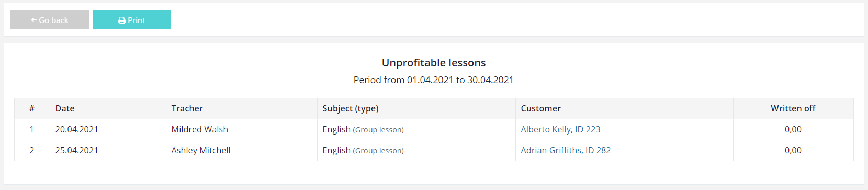The height and width of the screenshot is (190, 868).
Task: Click the Unprofitable lessons title
Action: click(434, 63)
